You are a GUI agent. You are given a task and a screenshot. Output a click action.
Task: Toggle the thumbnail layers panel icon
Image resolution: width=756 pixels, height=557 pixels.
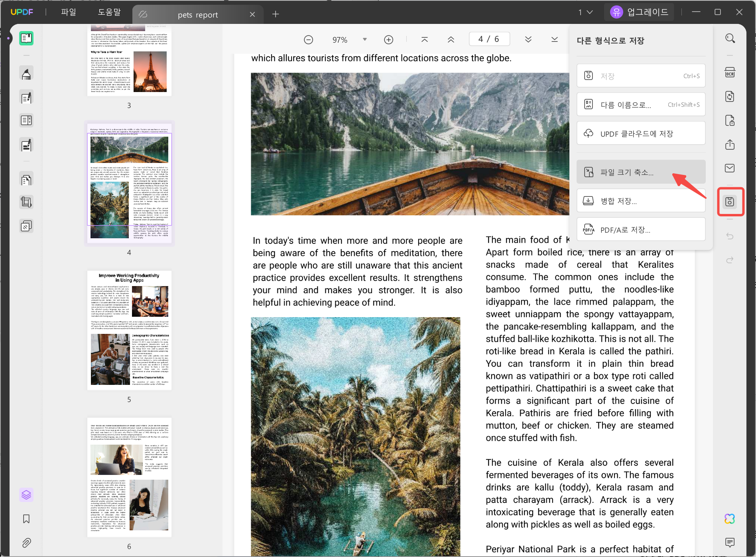[26, 495]
